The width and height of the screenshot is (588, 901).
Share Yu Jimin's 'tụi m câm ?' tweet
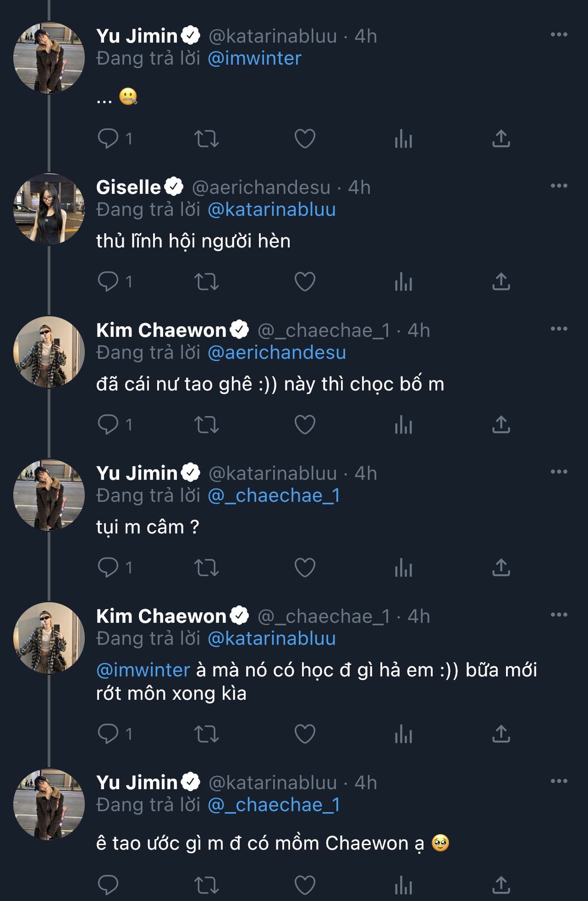501,568
